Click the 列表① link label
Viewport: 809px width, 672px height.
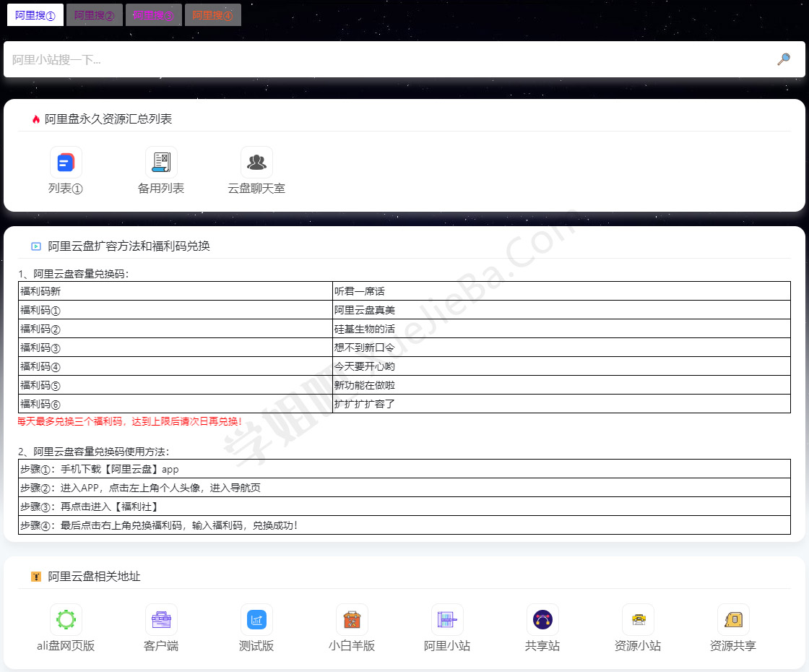(x=66, y=189)
